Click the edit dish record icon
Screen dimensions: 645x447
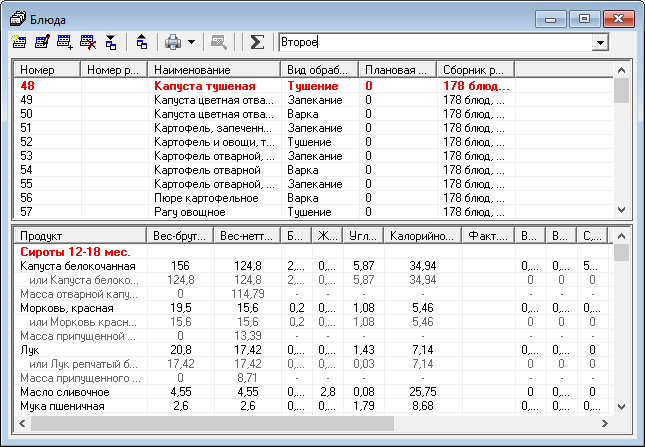click(x=42, y=42)
